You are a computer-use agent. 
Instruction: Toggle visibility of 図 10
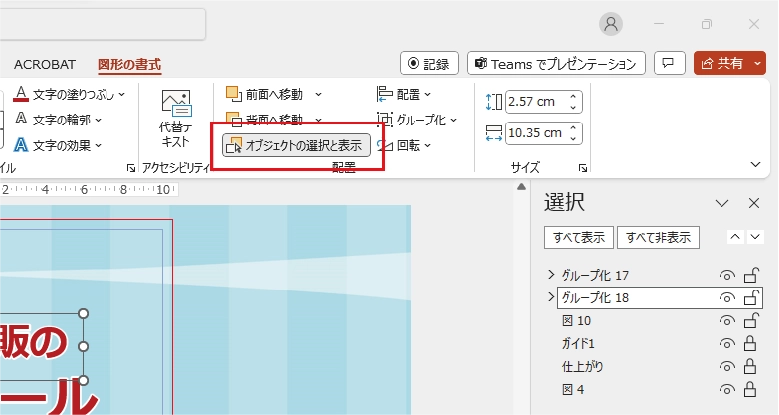coord(727,321)
